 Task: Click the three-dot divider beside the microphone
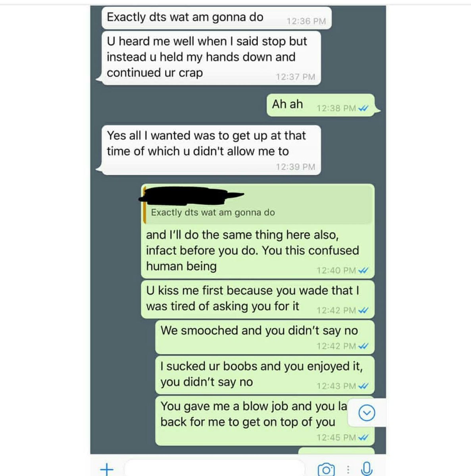click(x=348, y=469)
